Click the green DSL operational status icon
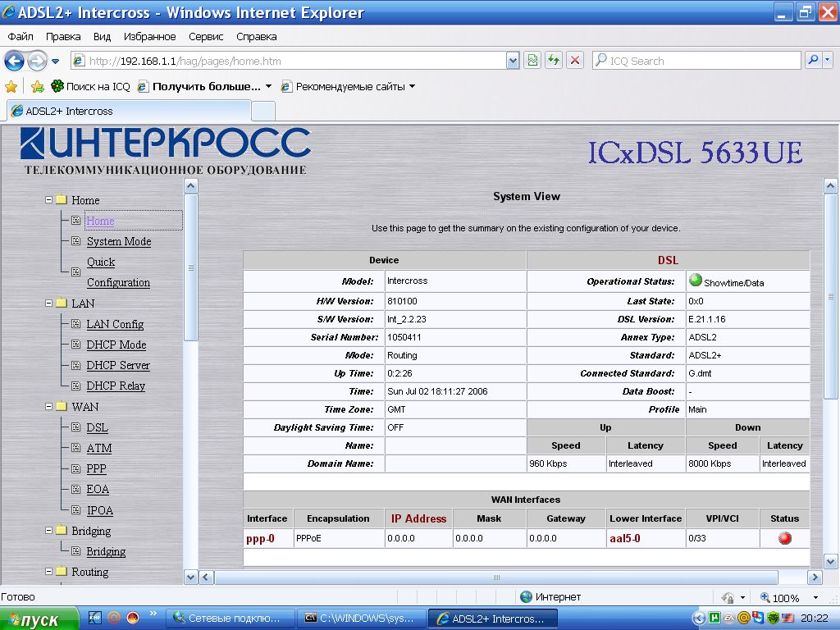 (x=696, y=281)
